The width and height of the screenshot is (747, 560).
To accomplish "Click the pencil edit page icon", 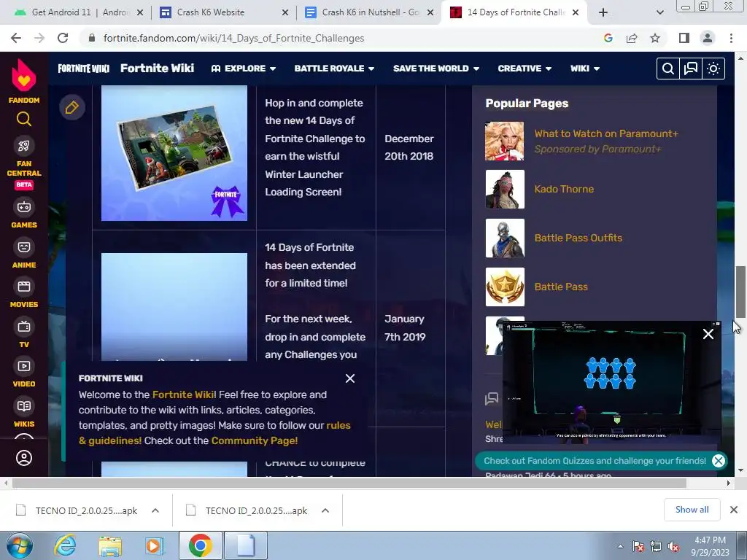I will (72, 107).
